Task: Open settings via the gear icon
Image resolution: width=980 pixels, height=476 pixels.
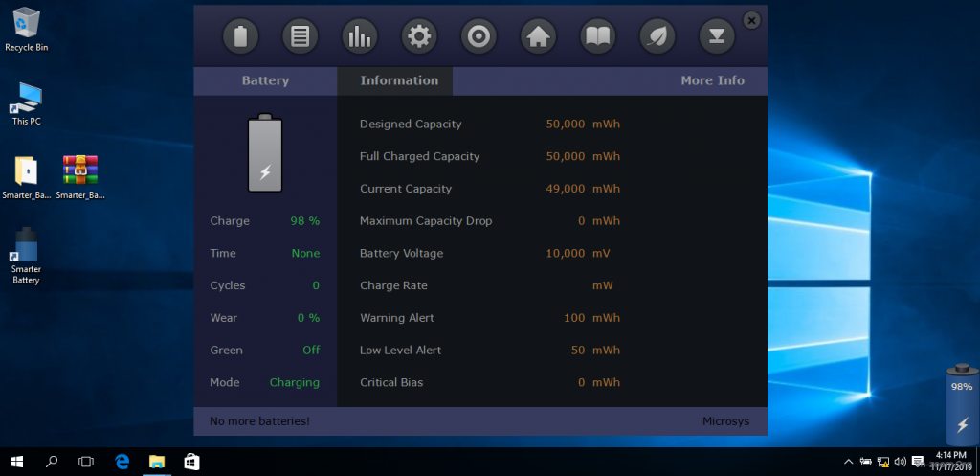Action: click(419, 36)
